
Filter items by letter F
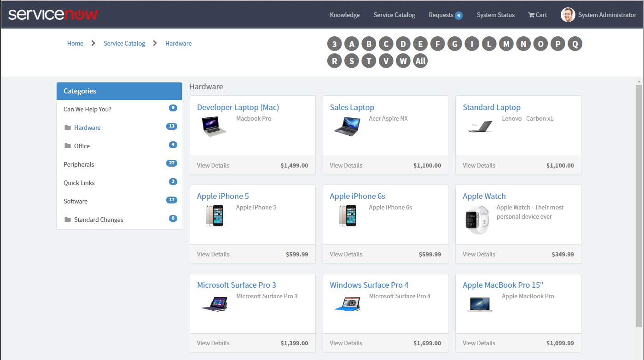coord(438,44)
